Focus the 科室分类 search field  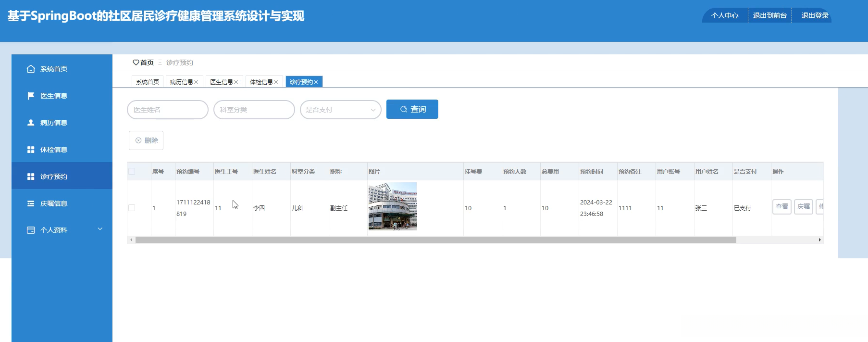[x=254, y=110]
